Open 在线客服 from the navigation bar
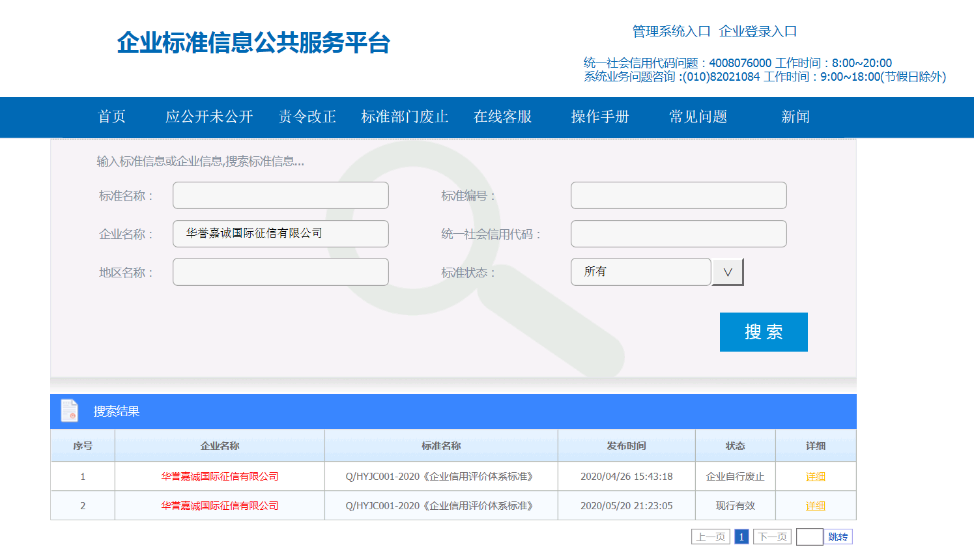974x560 pixels. click(x=502, y=117)
